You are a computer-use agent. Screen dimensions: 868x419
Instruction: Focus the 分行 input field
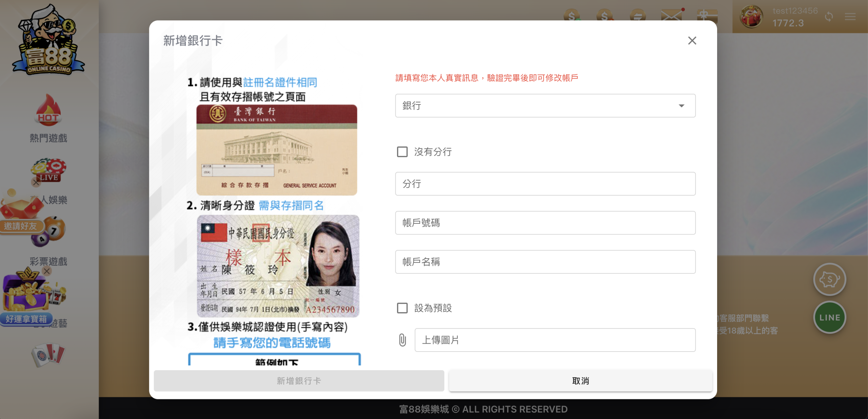pyautogui.click(x=545, y=184)
